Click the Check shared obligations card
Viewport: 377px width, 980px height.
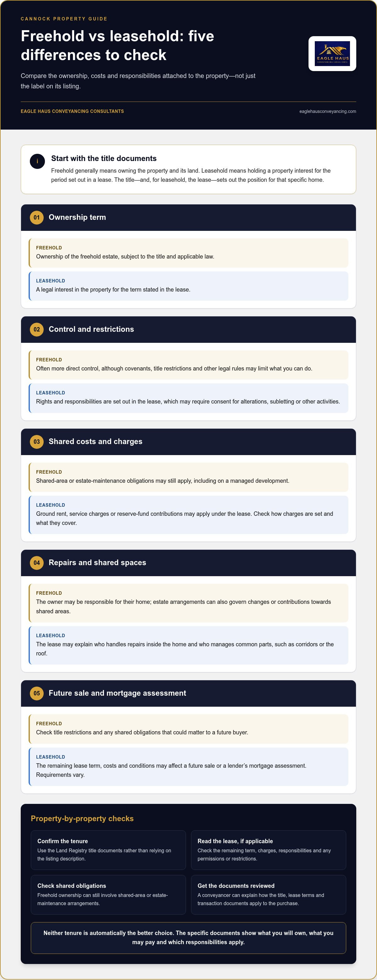[108, 895]
